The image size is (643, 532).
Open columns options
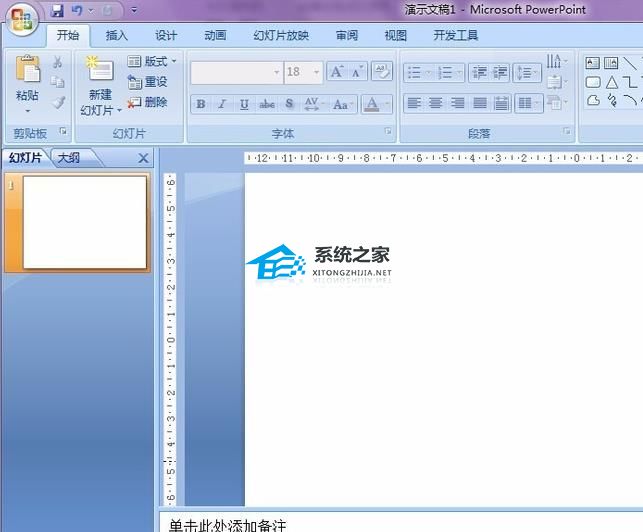(x=528, y=103)
